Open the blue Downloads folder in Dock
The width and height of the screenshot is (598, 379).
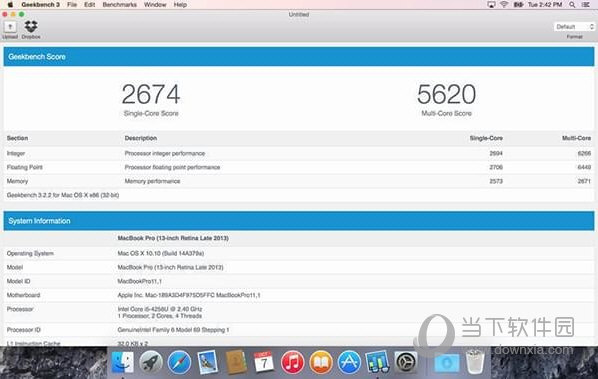point(447,363)
